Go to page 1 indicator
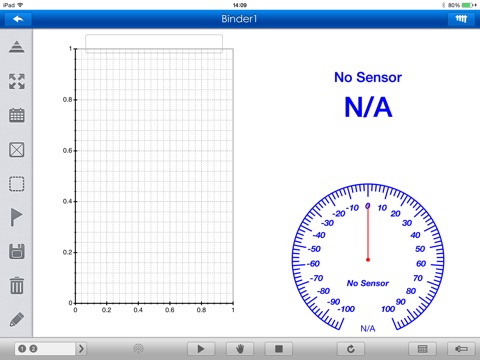Image resolution: width=480 pixels, height=360 pixels. coord(22,349)
